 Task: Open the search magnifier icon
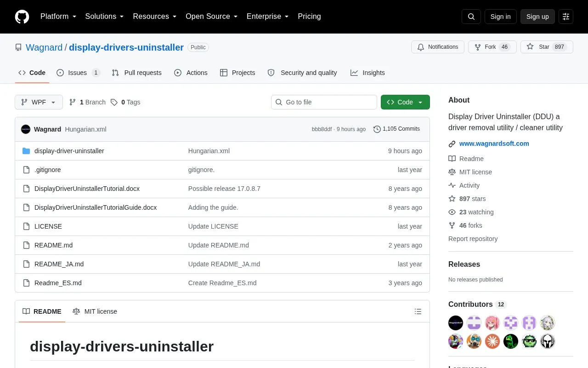tap(471, 17)
